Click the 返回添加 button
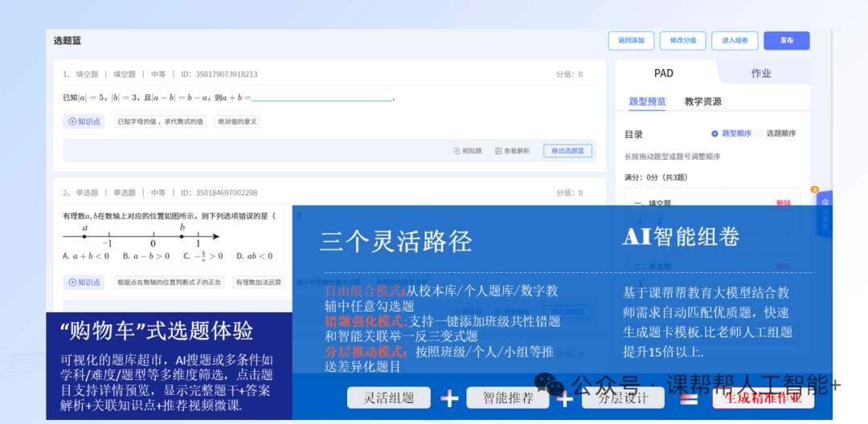Viewport: 868px width, 424px height. [x=631, y=40]
